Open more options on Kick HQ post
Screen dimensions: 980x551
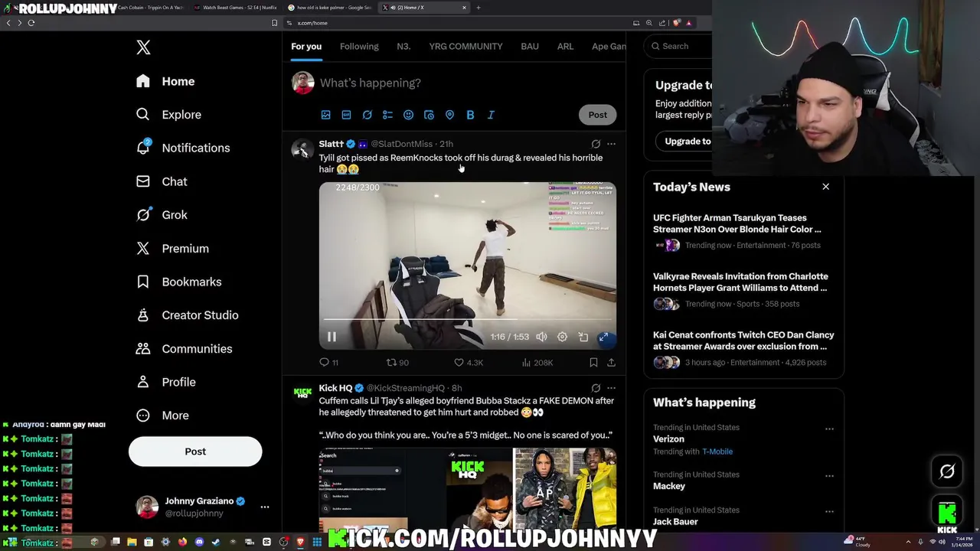click(x=611, y=388)
